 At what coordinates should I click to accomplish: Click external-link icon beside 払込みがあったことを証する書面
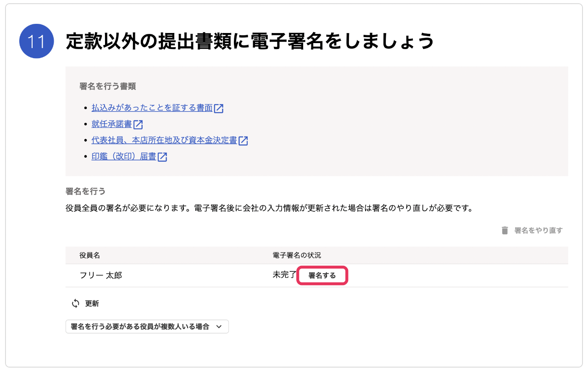(x=219, y=108)
